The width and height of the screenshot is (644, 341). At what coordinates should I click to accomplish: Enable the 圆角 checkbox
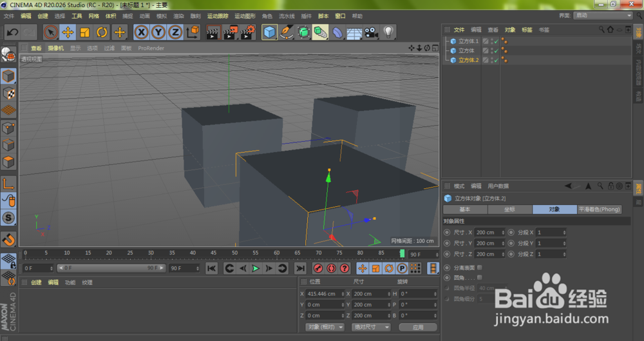click(x=480, y=278)
